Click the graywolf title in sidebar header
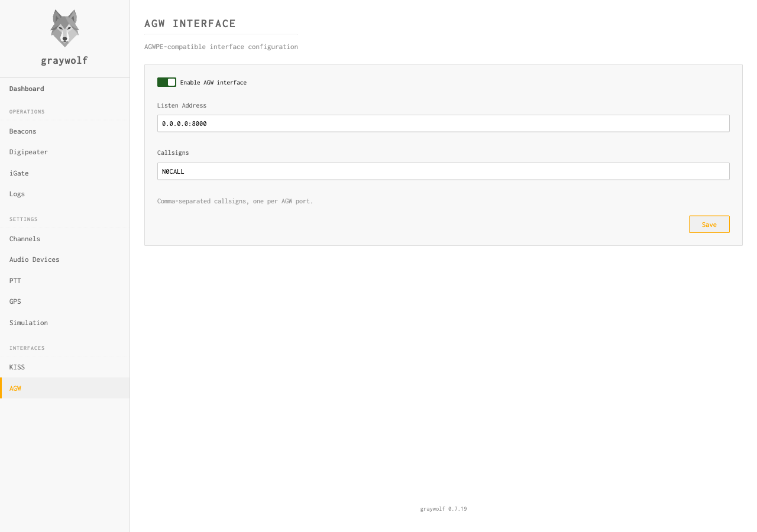Viewport: 757px width, 532px height. pyautogui.click(x=64, y=60)
